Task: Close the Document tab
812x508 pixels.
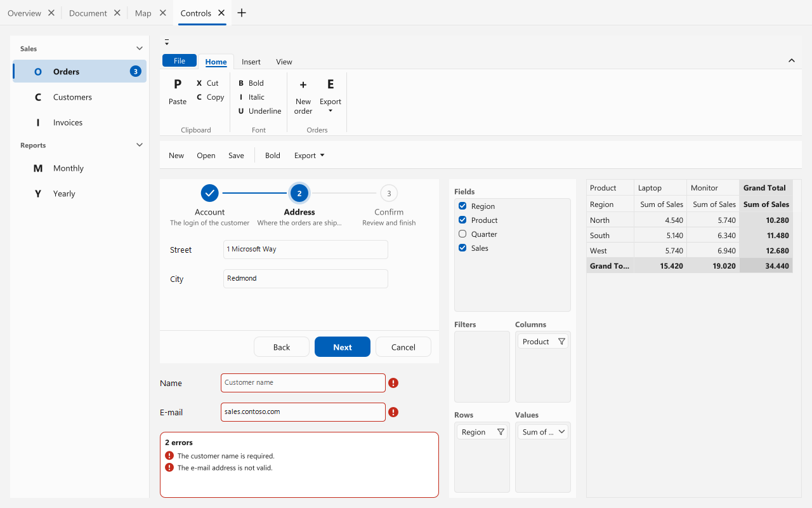Action: [x=117, y=13]
